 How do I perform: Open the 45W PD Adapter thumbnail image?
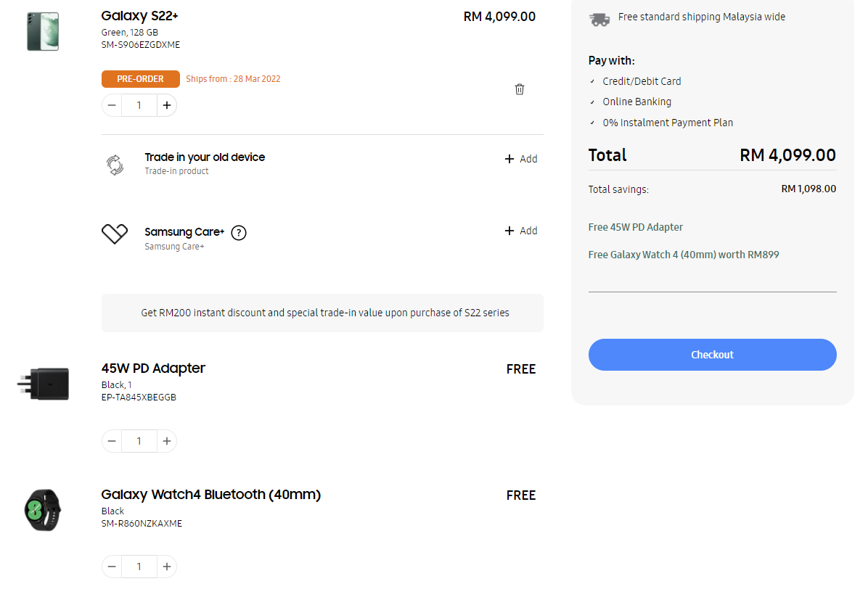43,384
